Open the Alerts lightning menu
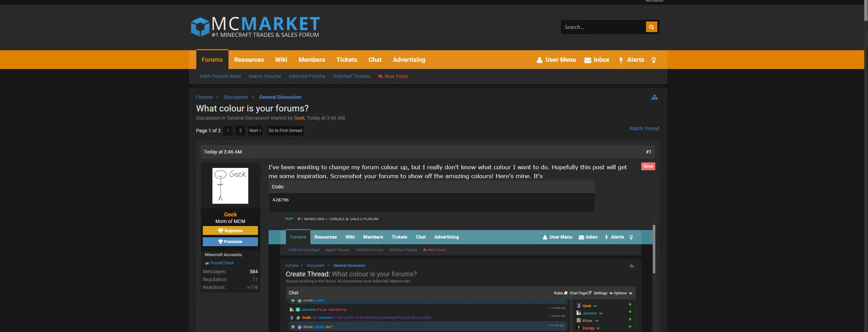Screen dimensions: 868x332 (631, 60)
